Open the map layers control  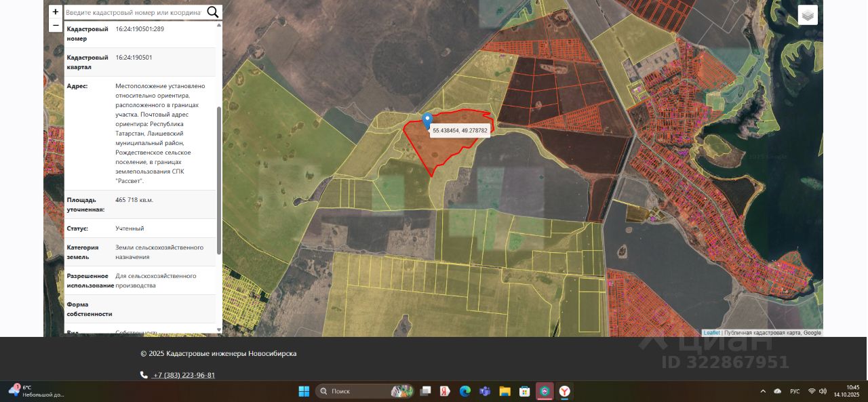pos(808,15)
